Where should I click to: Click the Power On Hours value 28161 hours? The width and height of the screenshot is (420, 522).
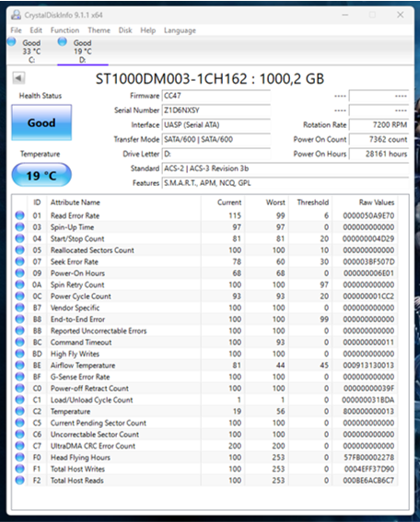(x=379, y=154)
